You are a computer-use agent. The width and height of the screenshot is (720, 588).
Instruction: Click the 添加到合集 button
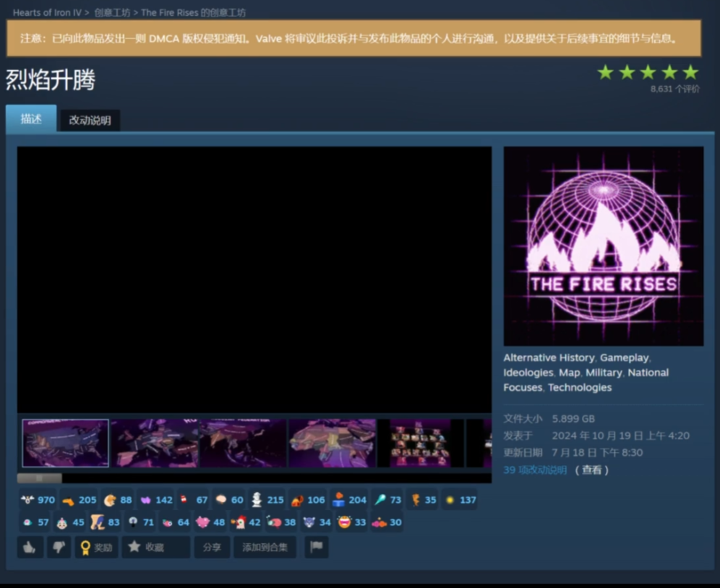(265, 547)
